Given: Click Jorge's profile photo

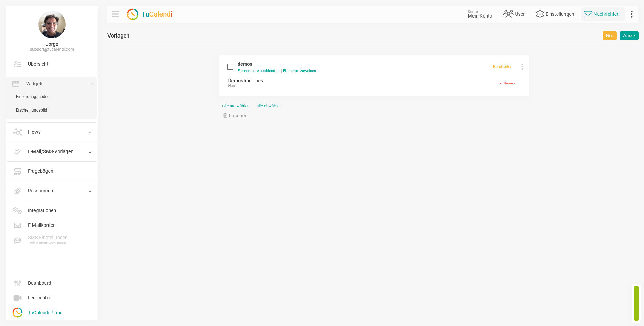Looking at the screenshot, I should click(52, 24).
